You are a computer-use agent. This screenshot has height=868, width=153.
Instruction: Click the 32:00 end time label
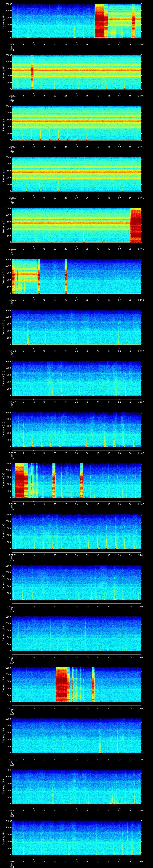(141, 504)
